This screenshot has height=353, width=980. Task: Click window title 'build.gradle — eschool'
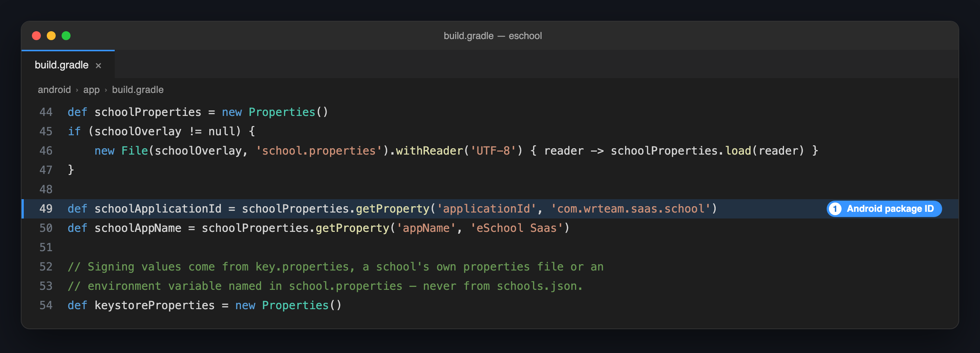(493, 36)
